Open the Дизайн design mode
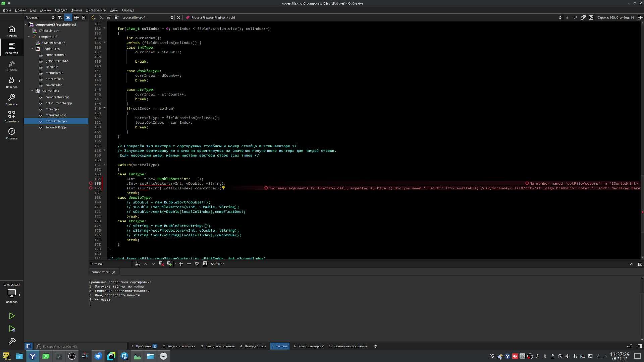Screen dimensions: 644x362 click(x=11, y=65)
